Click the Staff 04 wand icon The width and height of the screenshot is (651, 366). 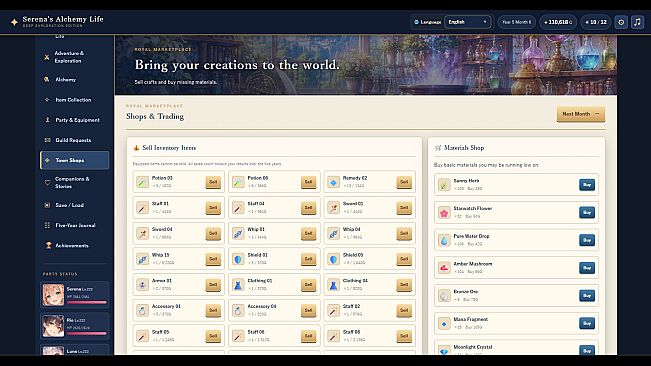click(x=238, y=207)
